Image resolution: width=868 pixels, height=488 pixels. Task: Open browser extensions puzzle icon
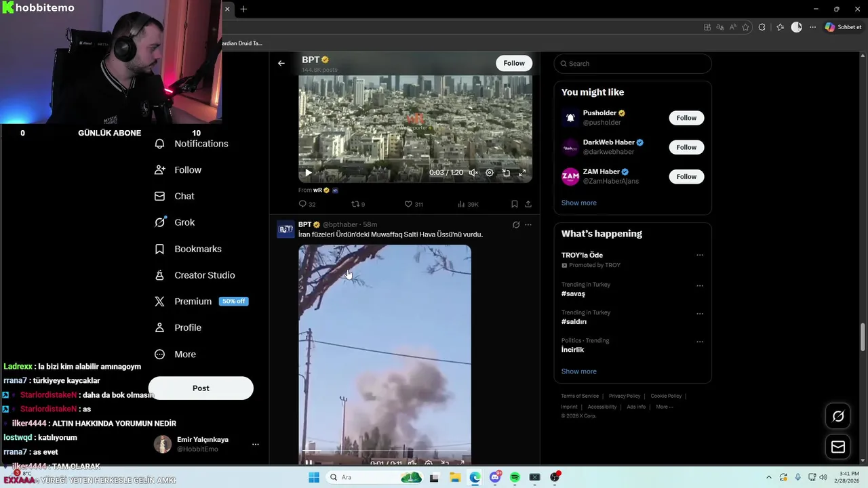coord(762,27)
